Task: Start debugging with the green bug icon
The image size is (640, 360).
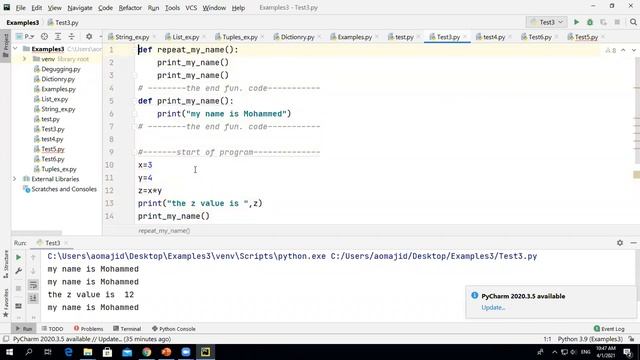Action: point(590,22)
